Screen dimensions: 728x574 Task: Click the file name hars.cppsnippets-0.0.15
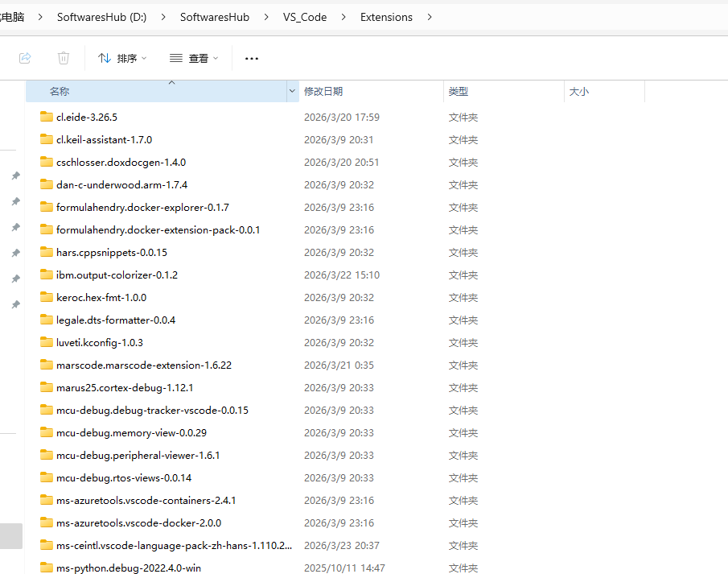point(112,252)
